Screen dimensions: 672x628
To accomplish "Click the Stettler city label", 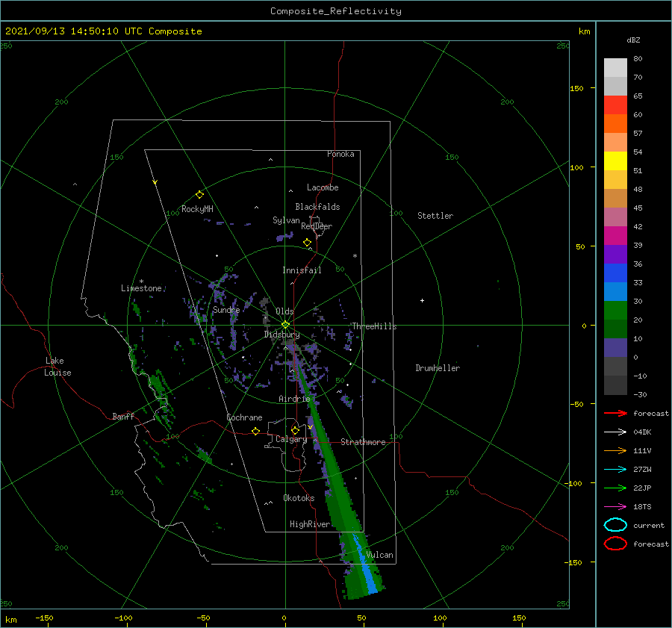I will tap(435, 216).
